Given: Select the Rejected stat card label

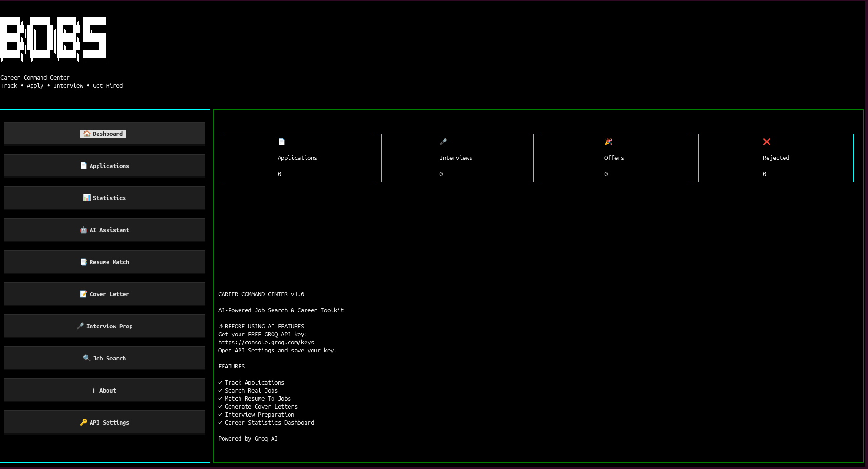Looking at the screenshot, I should pos(776,158).
